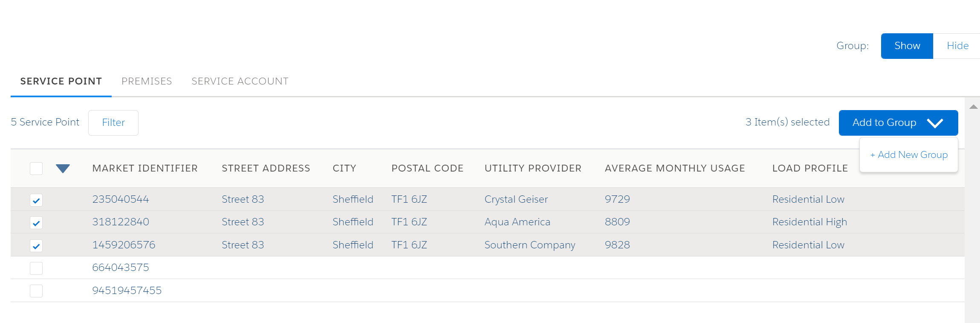Image resolution: width=980 pixels, height=323 pixels.
Task: Uncheck the row for Aqua America
Action: point(36,222)
